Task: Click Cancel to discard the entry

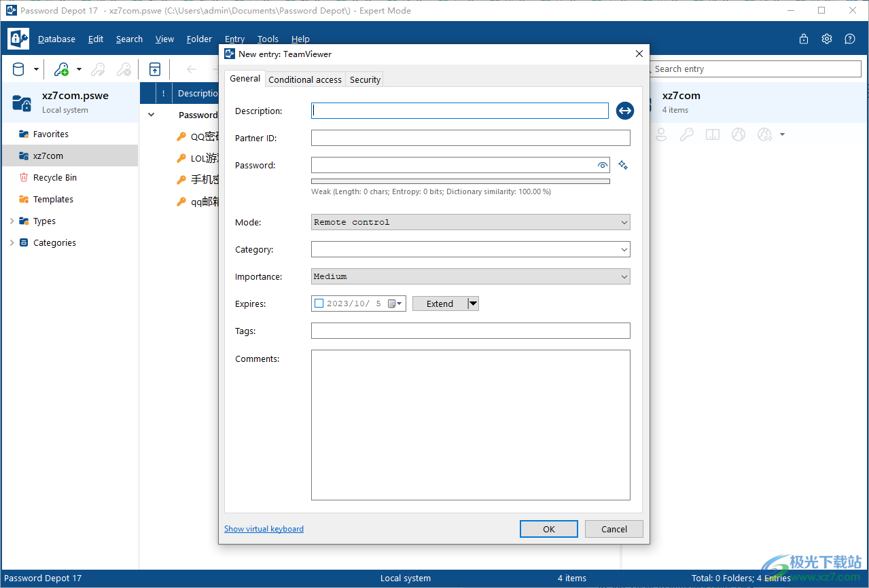Action: (614, 529)
